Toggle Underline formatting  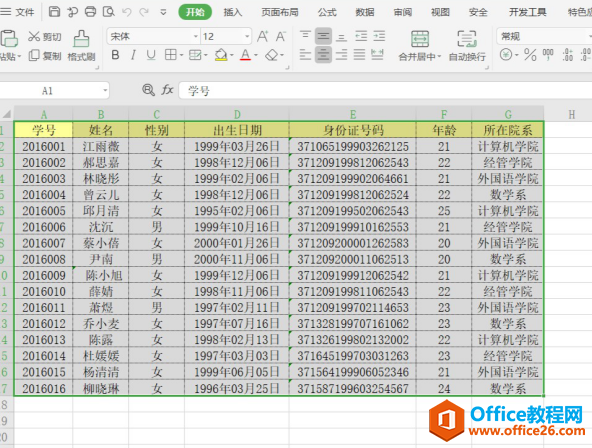coord(151,55)
